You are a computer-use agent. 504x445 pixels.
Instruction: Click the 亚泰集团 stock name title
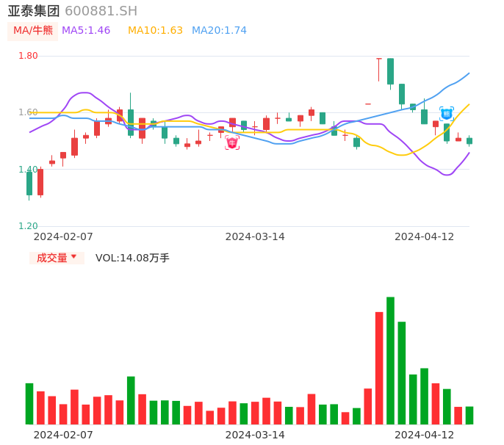[x=34, y=11]
